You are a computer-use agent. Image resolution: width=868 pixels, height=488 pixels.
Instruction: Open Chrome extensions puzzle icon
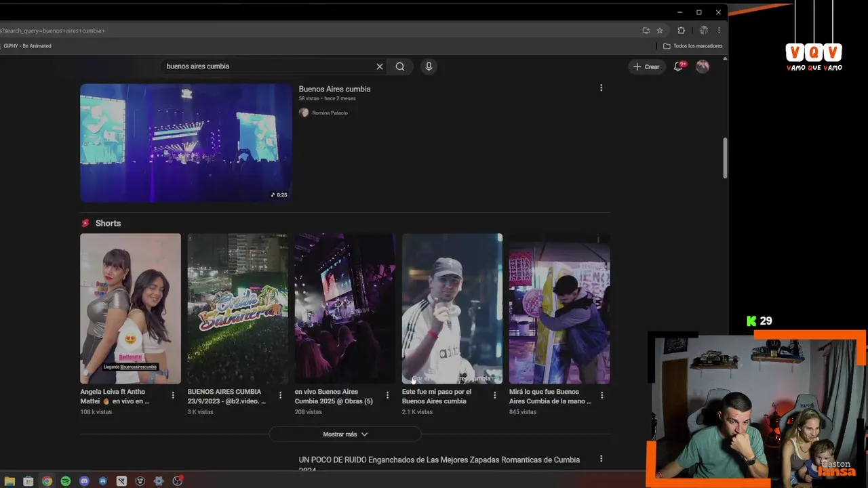pyautogui.click(x=682, y=30)
